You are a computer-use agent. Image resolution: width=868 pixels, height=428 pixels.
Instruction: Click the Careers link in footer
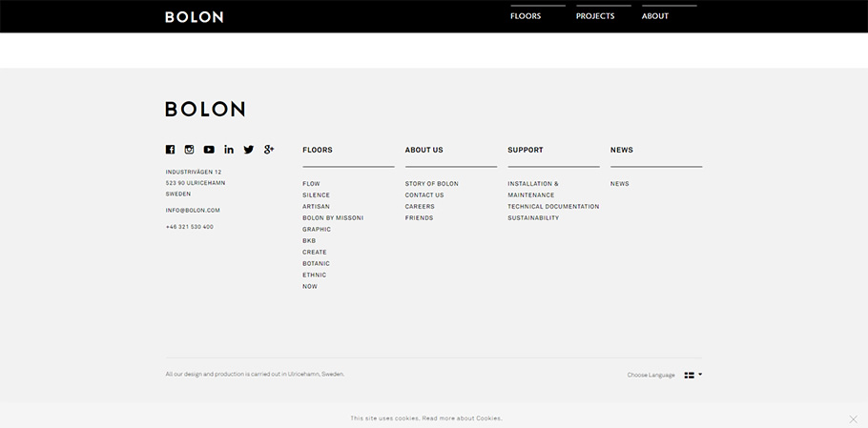coord(420,207)
